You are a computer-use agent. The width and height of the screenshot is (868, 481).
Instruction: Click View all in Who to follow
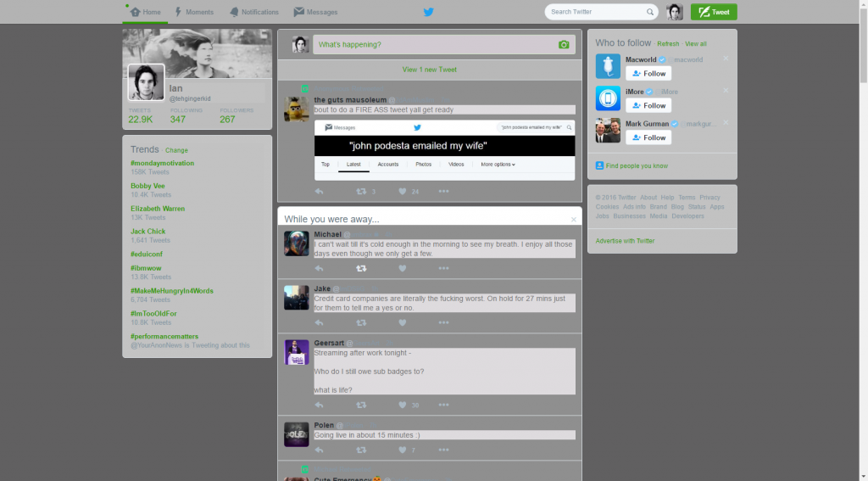pyautogui.click(x=696, y=44)
